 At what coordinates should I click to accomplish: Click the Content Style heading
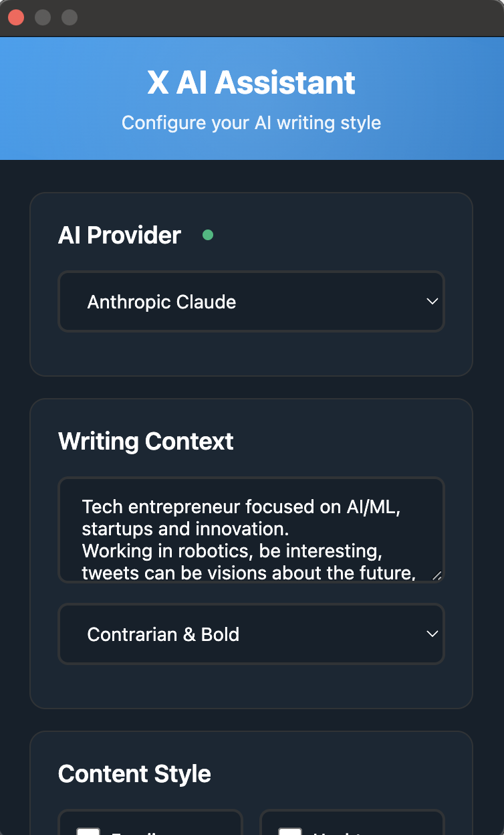click(x=134, y=773)
